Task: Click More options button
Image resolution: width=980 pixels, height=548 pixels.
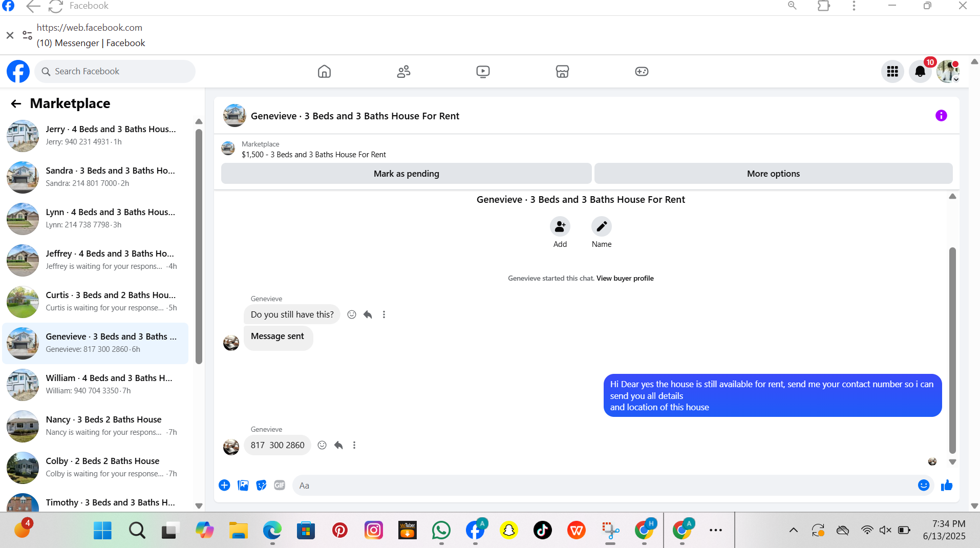Action: pos(773,174)
